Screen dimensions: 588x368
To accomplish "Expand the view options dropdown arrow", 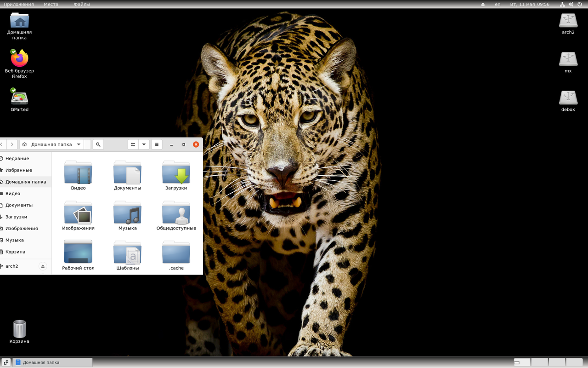I will (x=144, y=144).
